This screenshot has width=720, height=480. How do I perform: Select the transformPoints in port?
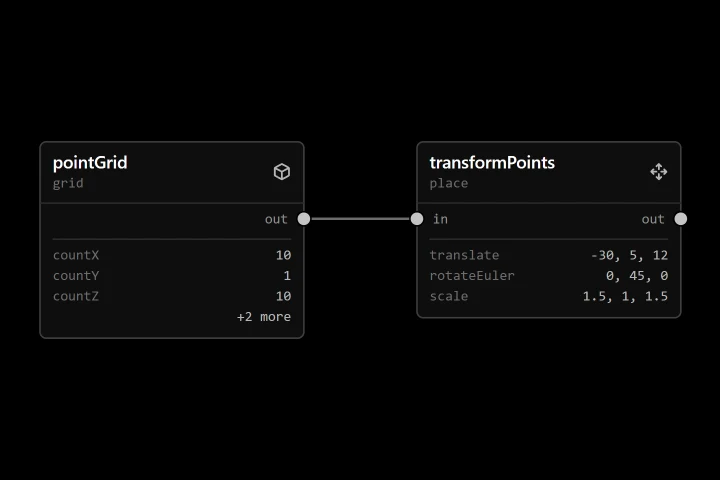tap(417, 219)
